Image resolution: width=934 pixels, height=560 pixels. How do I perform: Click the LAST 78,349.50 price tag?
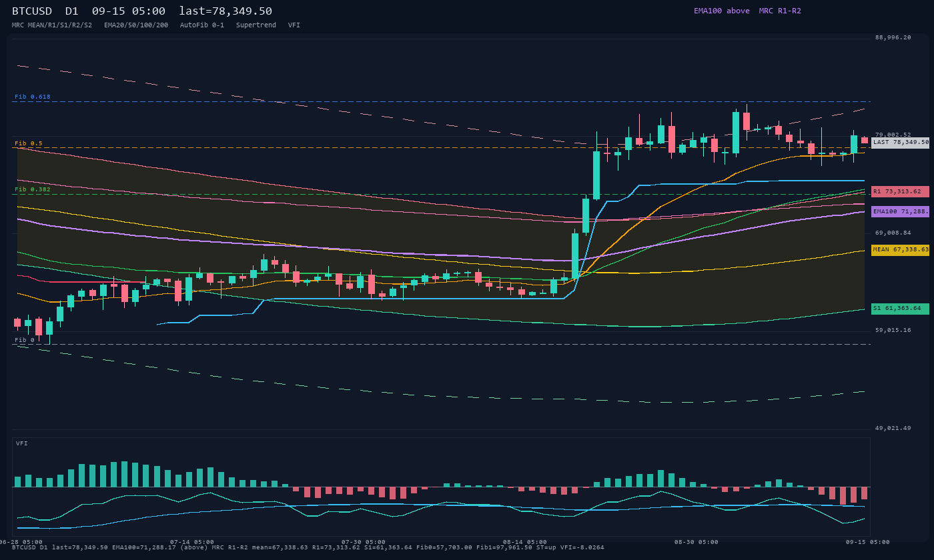coord(900,143)
